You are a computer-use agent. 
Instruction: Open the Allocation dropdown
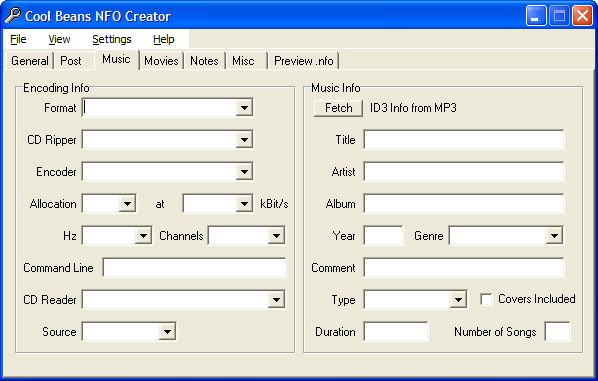point(127,204)
